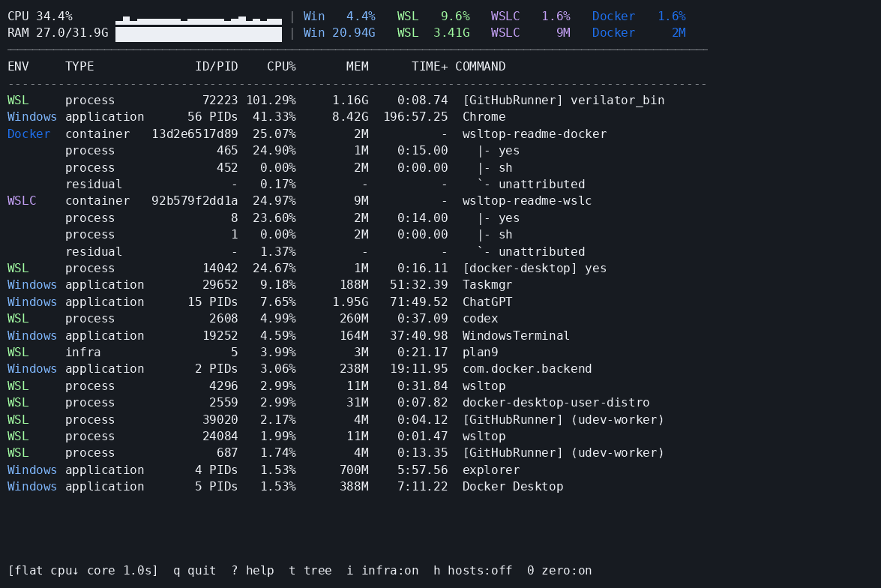
Task: Select the WindowsTerminal application row
Action: pyautogui.click(x=289, y=335)
